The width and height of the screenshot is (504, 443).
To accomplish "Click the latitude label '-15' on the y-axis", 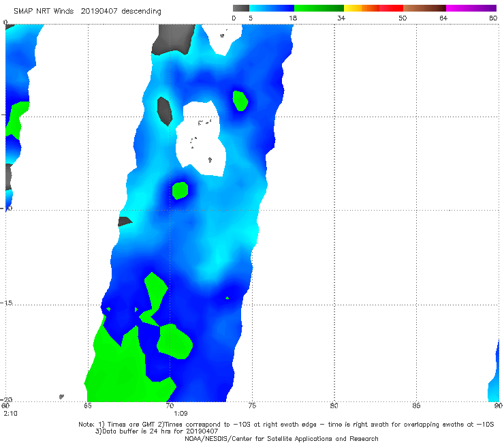I will tap(7, 303).
